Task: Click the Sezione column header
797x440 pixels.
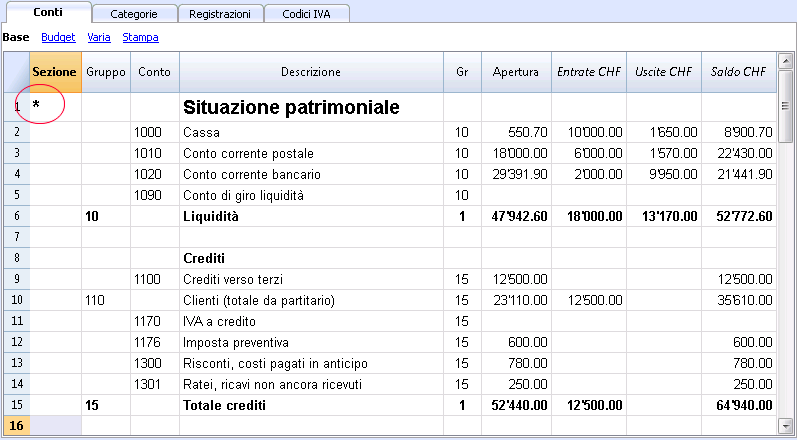Action: pyautogui.click(x=55, y=72)
